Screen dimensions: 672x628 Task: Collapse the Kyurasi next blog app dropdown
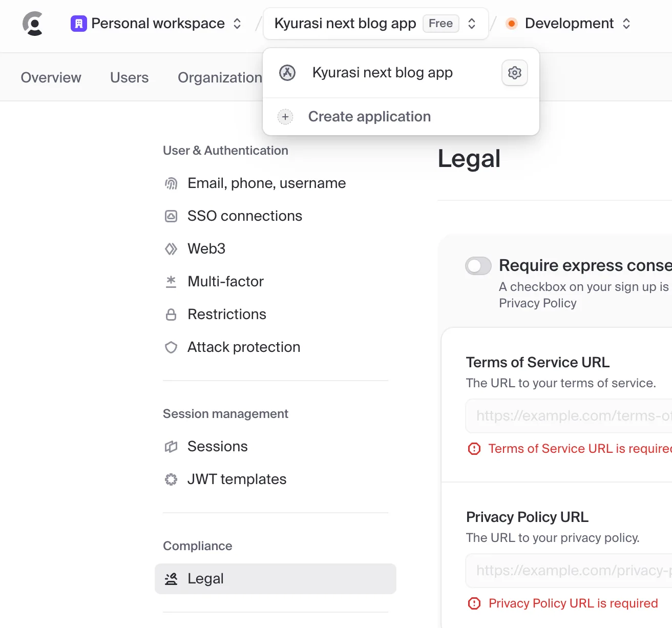tap(375, 24)
